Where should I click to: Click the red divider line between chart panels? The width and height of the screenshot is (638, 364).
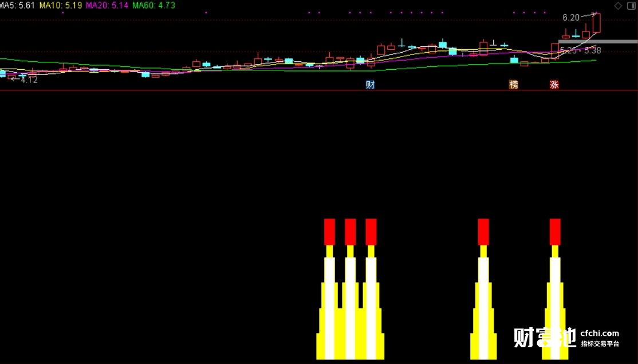[319, 90]
